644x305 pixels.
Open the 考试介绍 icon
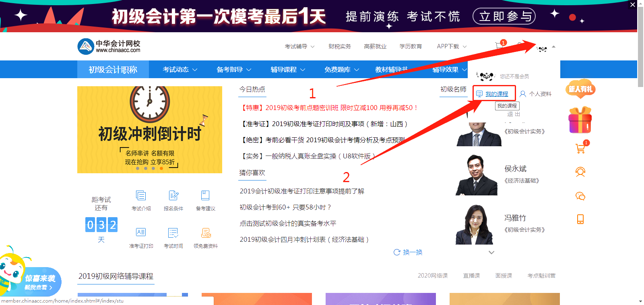[x=141, y=196]
